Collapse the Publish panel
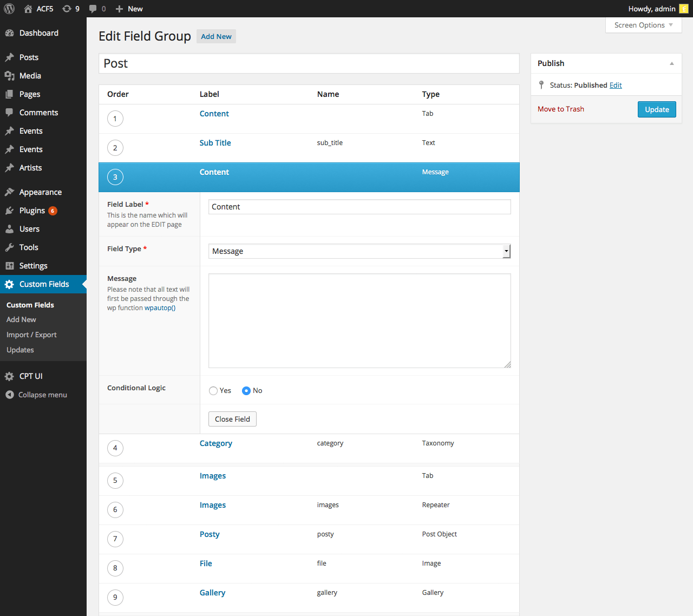Image resolution: width=693 pixels, height=616 pixels. click(671, 63)
